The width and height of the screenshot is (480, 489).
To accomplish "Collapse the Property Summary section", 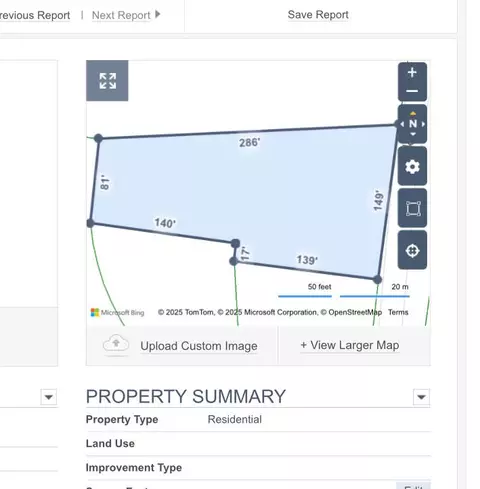I will [421, 397].
